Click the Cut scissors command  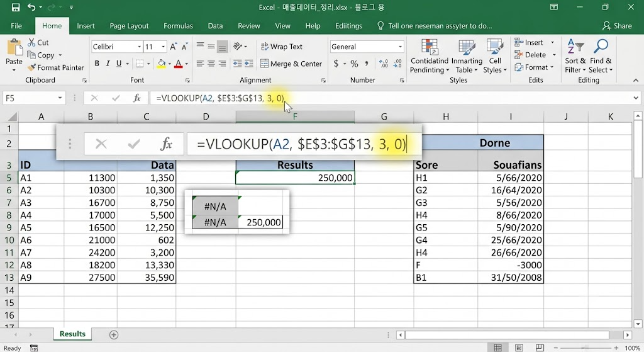click(x=38, y=42)
